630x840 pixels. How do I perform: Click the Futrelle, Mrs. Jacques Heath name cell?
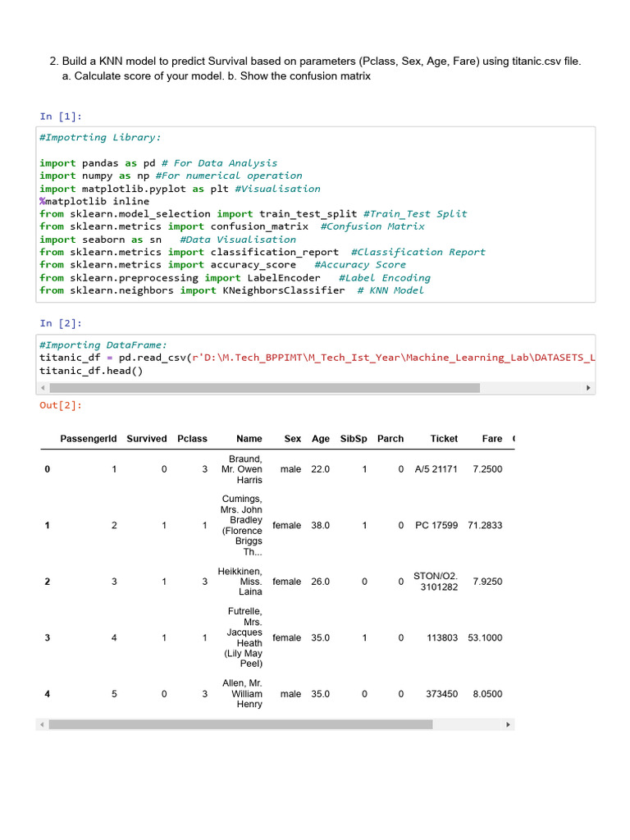[x=243, y=637]
